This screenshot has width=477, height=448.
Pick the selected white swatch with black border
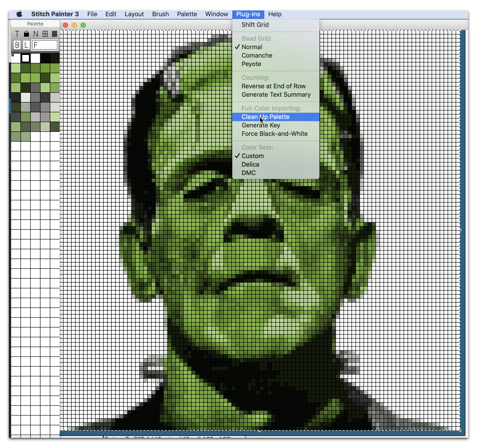[25, 58]
